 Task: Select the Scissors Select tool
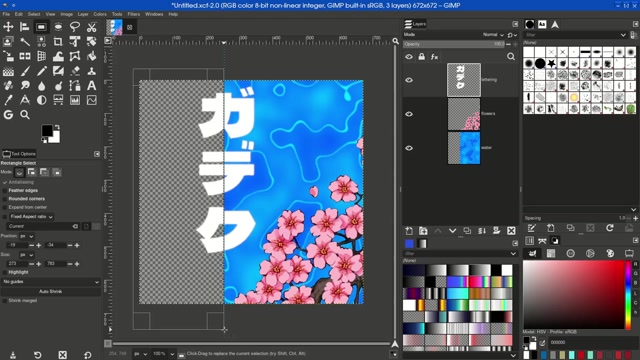click(x=91, y=27)
